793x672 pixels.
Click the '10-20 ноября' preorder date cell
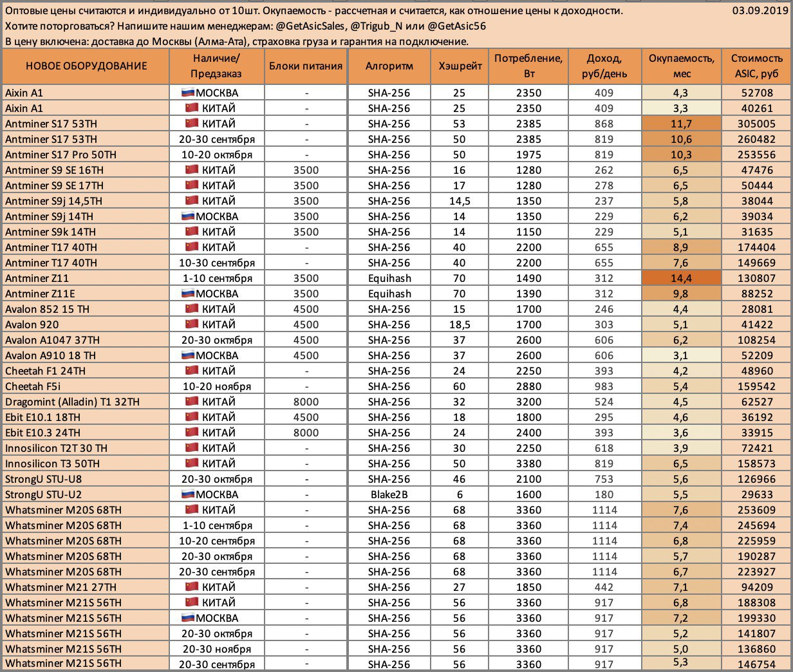[x=217, y=386]
